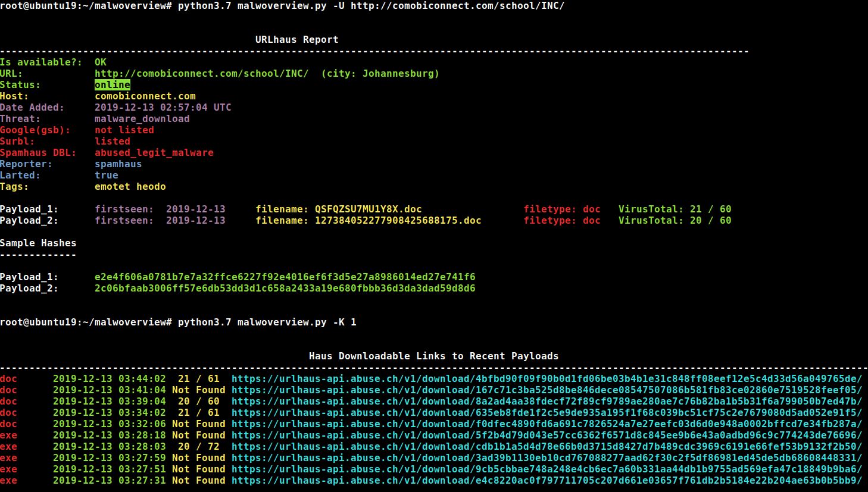Select the highlighted 'online' status value
The image size is (868, 492).
tap(113, 85)
